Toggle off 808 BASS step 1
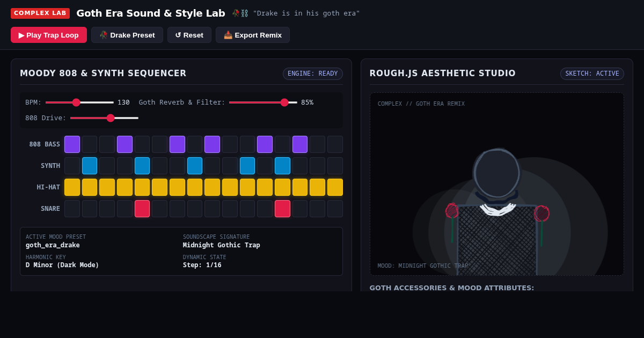 (72, 144)
